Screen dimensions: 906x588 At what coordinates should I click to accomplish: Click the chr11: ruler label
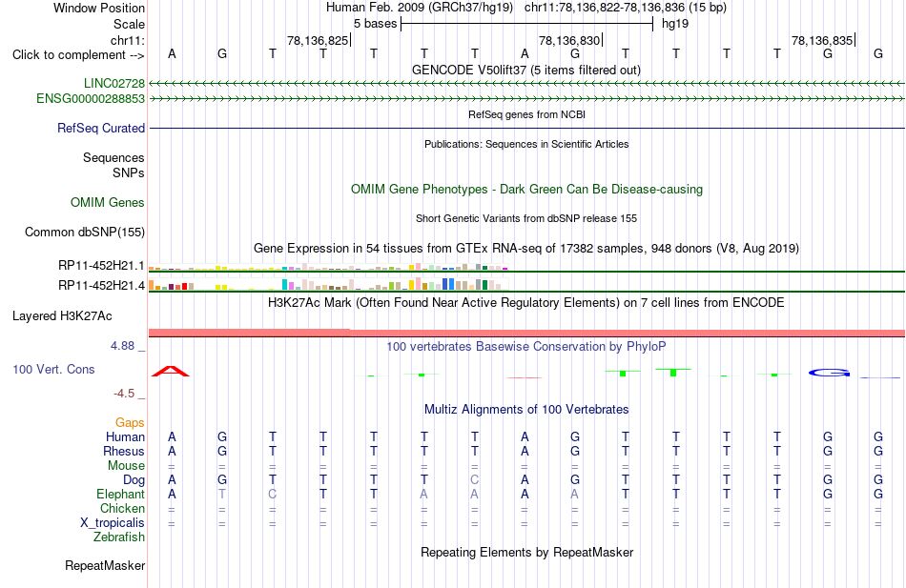click(x=128, y=40)
